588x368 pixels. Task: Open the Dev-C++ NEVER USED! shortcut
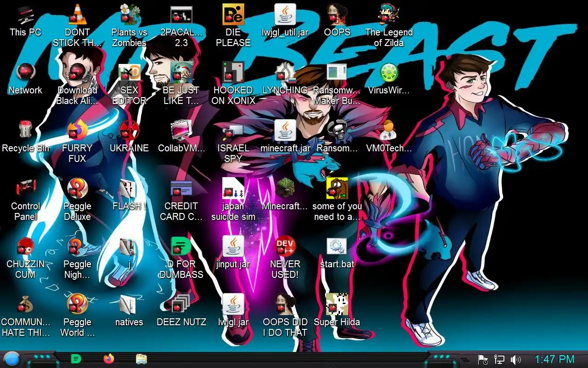[285, 247]
